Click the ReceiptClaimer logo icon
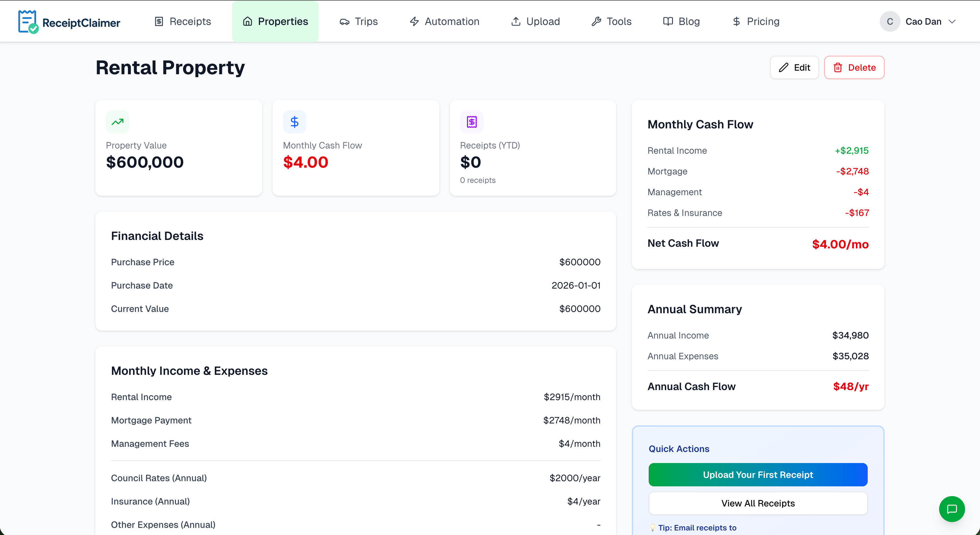The width and height of the screenshot is (980, 535). pos(28,22)
